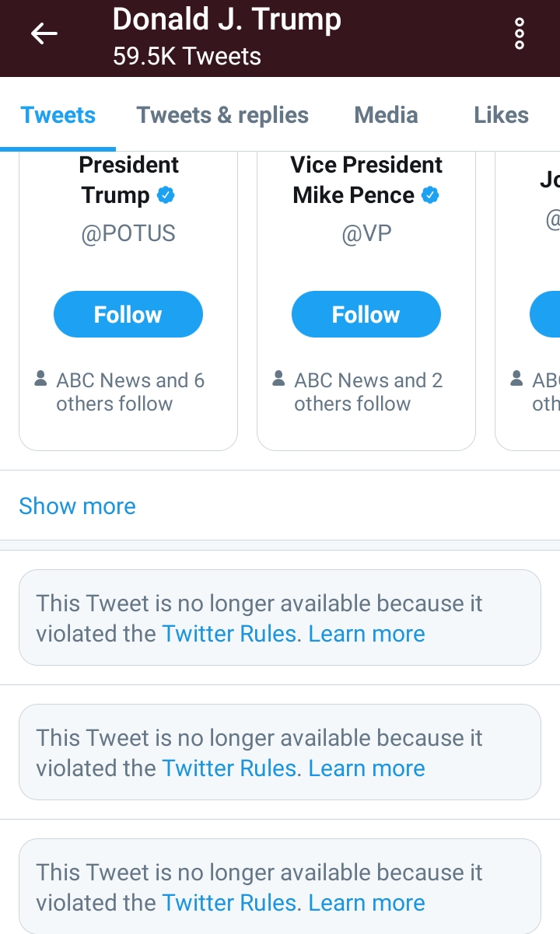The height and width of the screenshot is (934, 560).
Task: Open the Tweets & replies tab
Action: pyautogui.click(x=222, y=115)
